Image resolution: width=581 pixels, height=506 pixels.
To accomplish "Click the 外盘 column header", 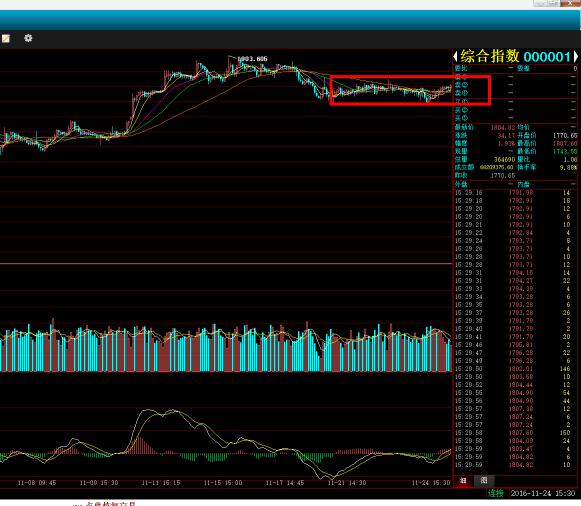I will pyautogui.click(x=461, y=184).
